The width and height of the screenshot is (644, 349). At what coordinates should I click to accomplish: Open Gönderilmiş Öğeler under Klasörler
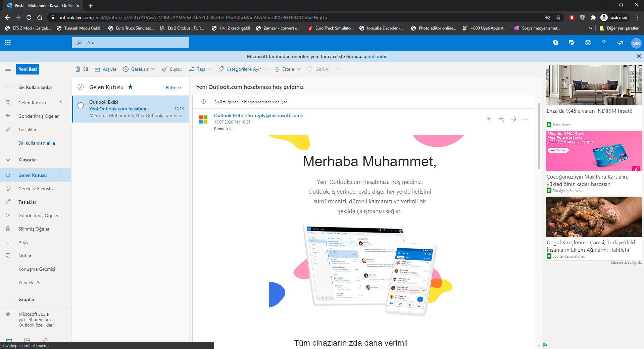click(36, 215)
